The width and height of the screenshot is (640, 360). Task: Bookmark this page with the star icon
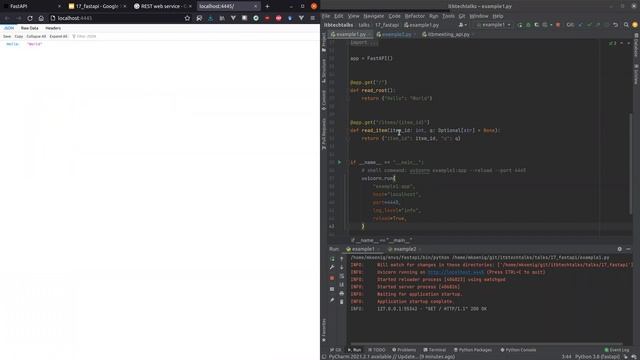pyautogui.click(x=187, y=18)
